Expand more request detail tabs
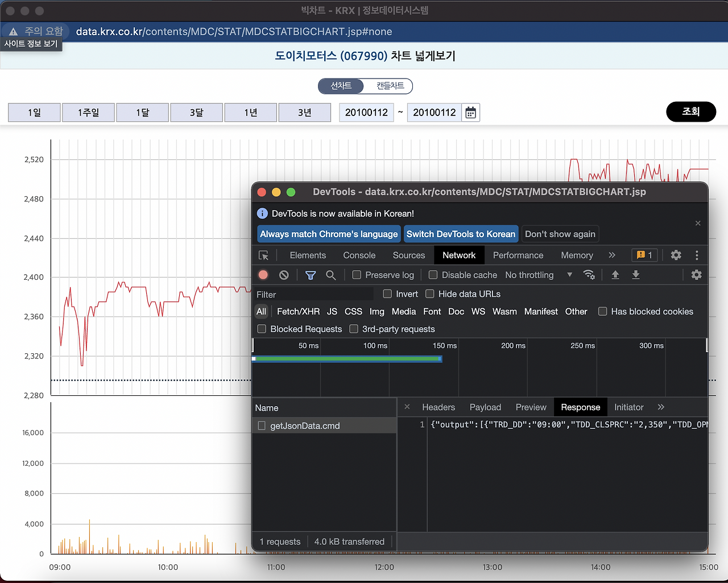Viewport: 728px width, 583px height. 661,407
